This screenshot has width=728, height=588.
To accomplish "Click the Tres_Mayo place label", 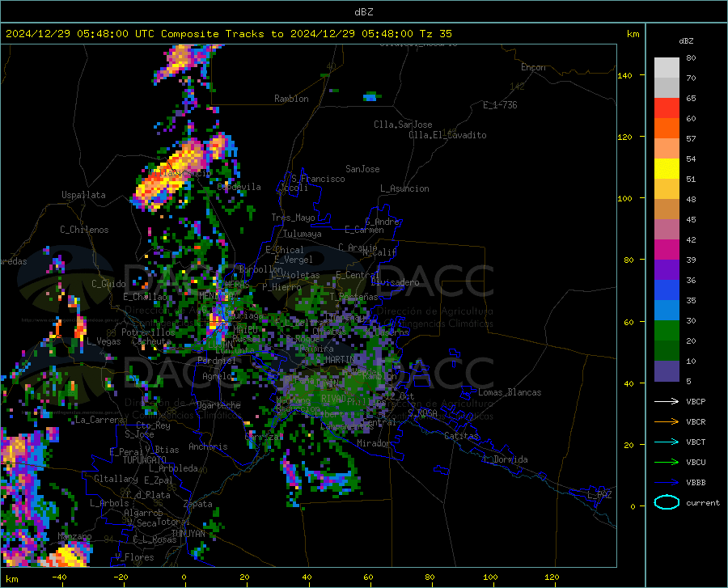I will point(293,218).
